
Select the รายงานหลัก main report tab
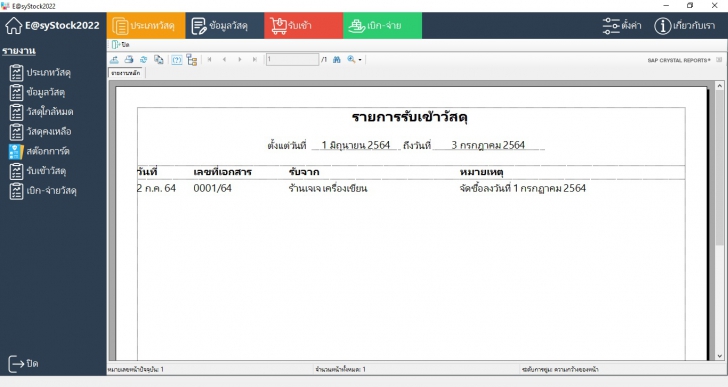(x=126, y=73)
